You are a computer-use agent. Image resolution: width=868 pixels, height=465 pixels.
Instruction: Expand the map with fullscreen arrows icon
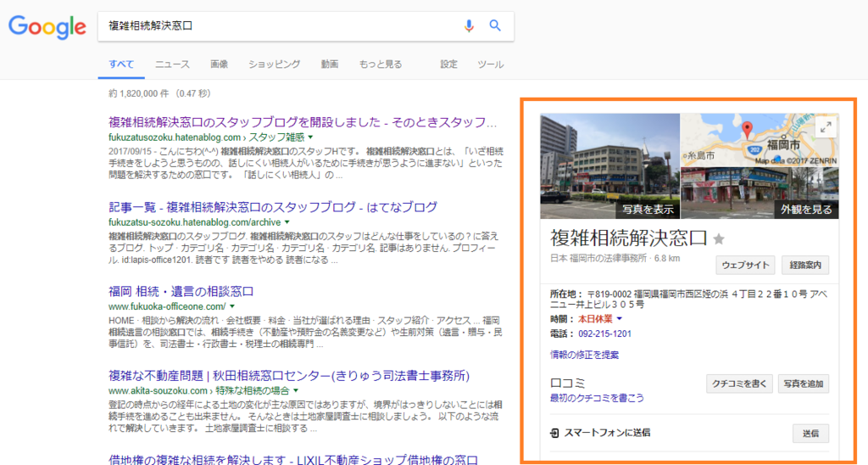pos(826,127)
